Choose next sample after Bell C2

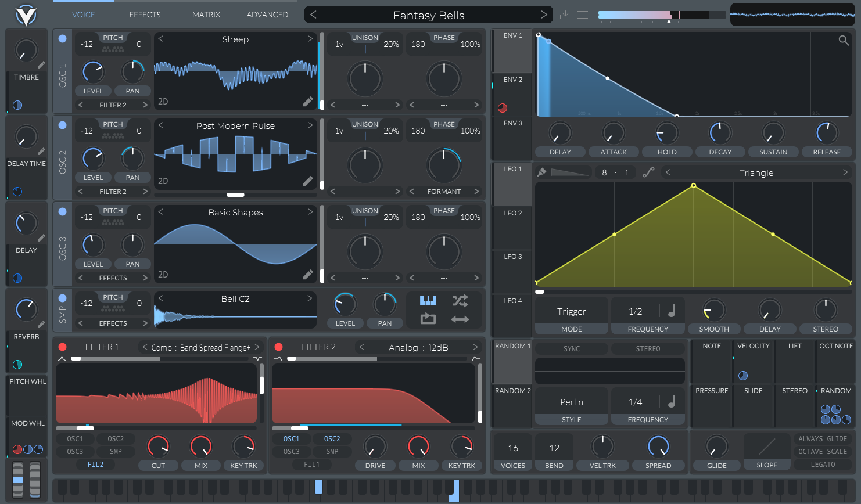pyautogui.click(x=310, y=298)
